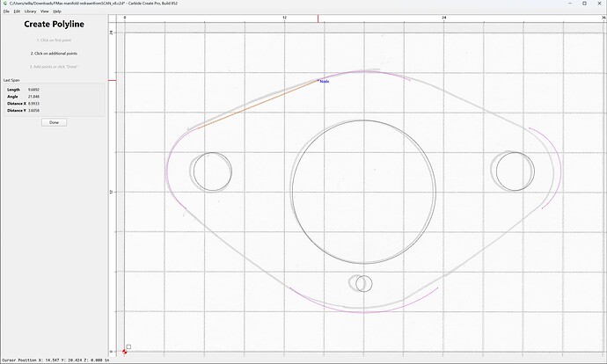Image resolution: width=607 pixels, height=364 pixels.
Task: Open the Edit menu
Action: [x=17, y=11]
